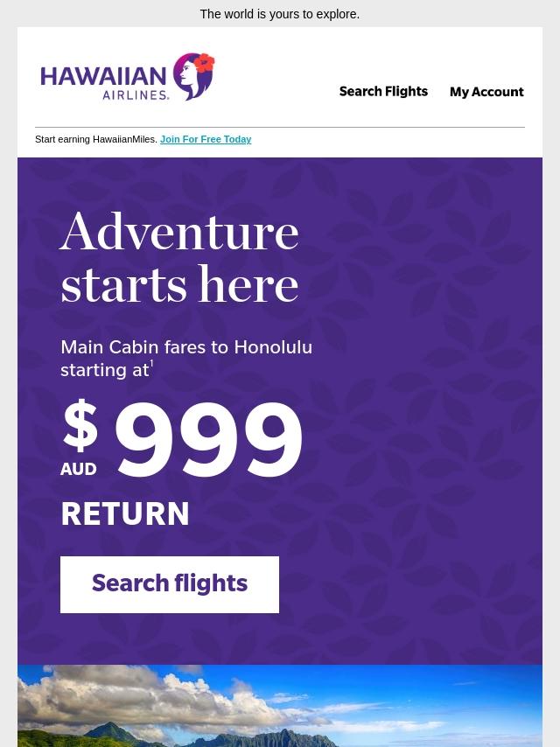Open the Search Flights header link
Image resolution: width=560 pixels, height=747 pixels.
[383, 92]
